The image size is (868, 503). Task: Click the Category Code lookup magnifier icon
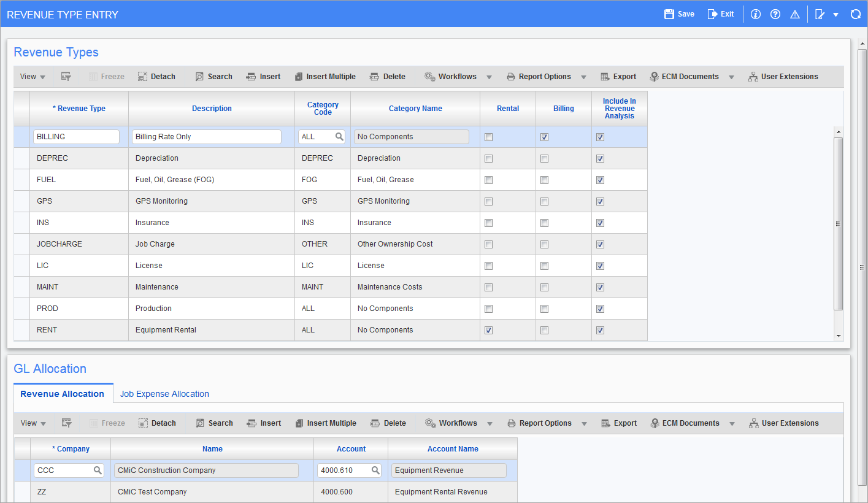(339, 137)
